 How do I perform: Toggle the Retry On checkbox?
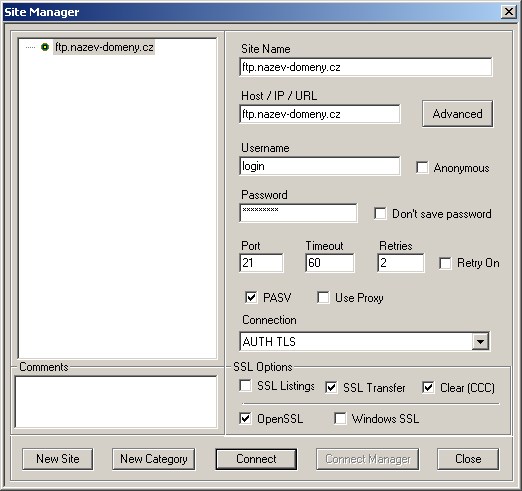[x=445, y=263]
